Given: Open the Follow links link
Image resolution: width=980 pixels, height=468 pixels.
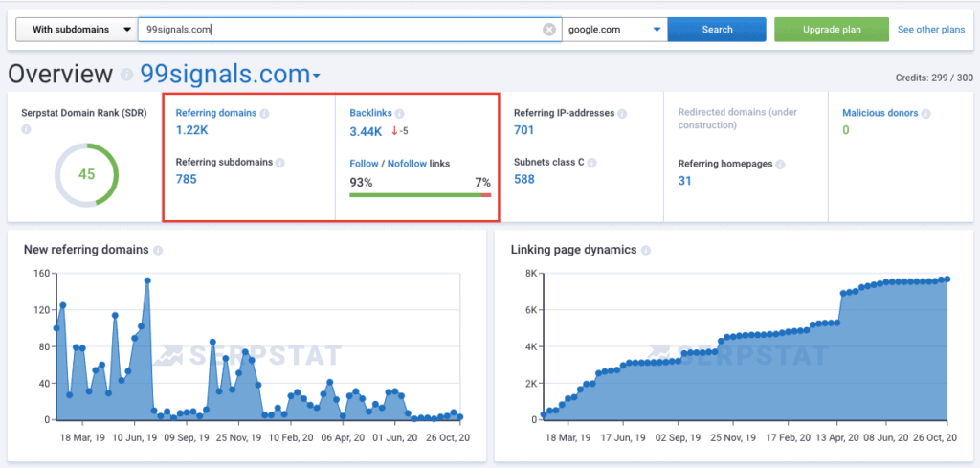Looking at the screenshot, I should 364,163.
